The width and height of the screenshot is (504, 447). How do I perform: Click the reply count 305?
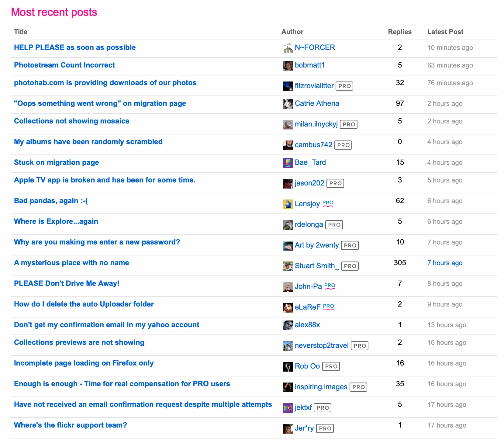[400, 263]
